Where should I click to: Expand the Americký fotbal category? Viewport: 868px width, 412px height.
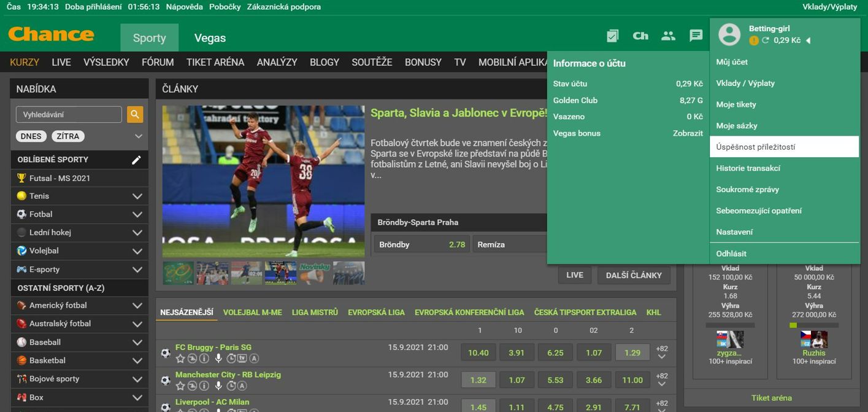click(137, 306)
